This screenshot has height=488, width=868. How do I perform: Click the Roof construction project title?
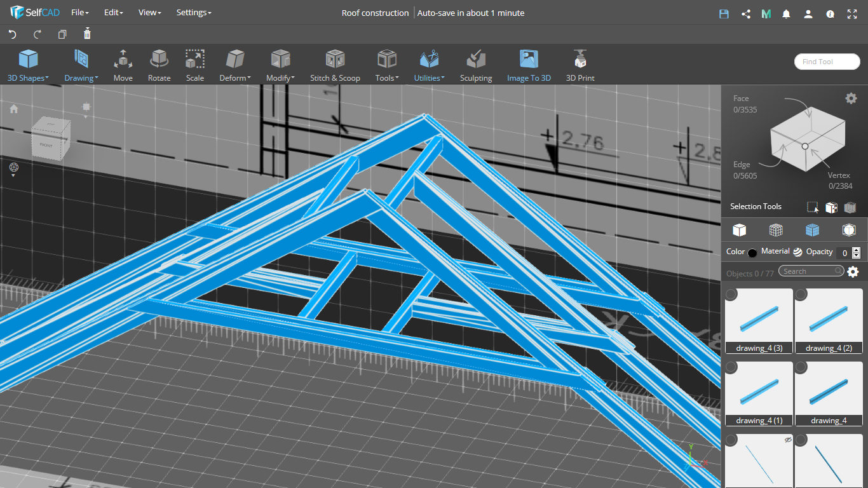pos(375,13)
